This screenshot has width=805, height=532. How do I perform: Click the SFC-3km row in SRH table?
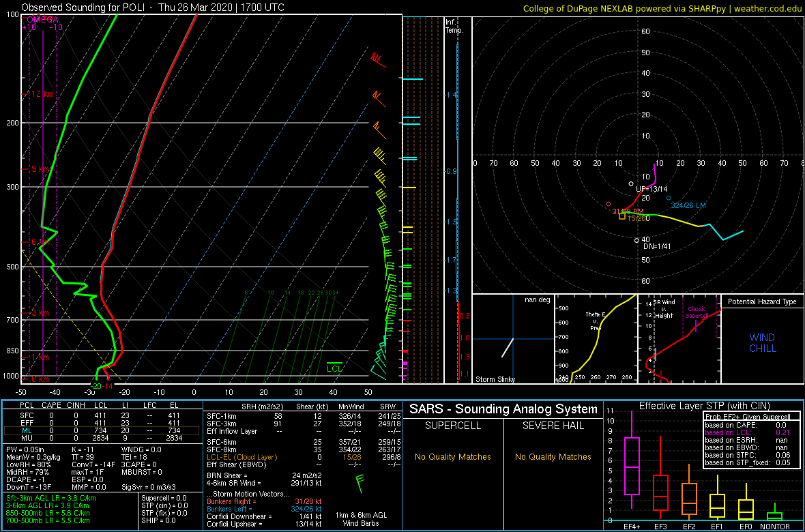[303, 423]
